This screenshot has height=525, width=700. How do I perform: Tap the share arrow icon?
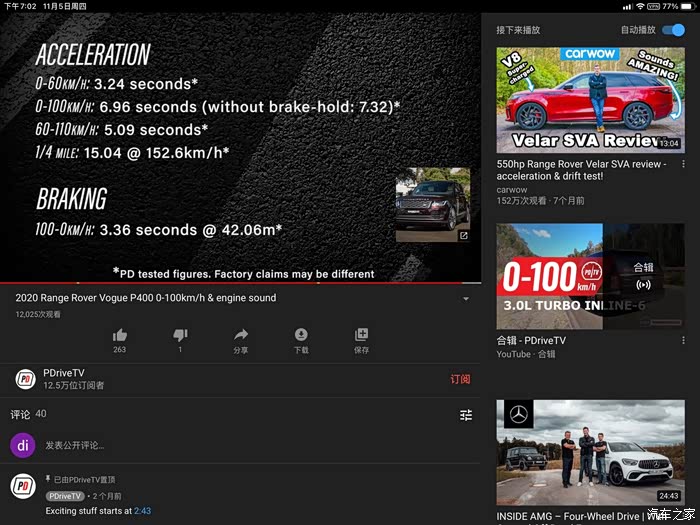(241, 335)
